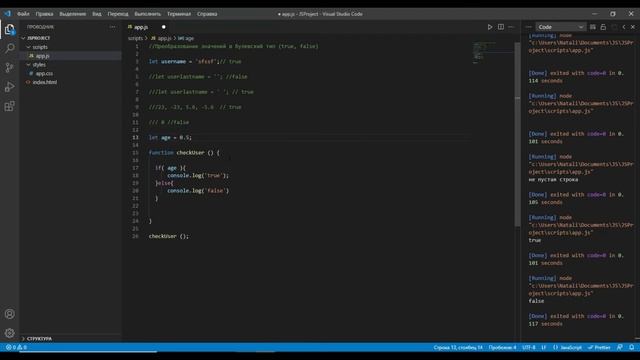Select Code output channel dropdown

pos(560,27)
